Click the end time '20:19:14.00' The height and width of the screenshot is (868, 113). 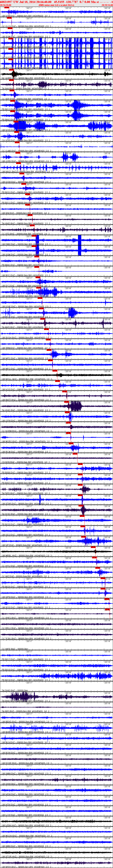(x=107, y=5)
